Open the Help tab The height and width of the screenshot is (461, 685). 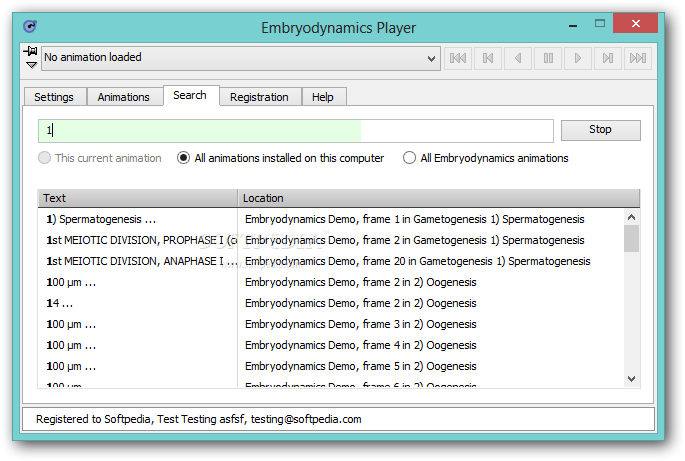coord(323,97)
